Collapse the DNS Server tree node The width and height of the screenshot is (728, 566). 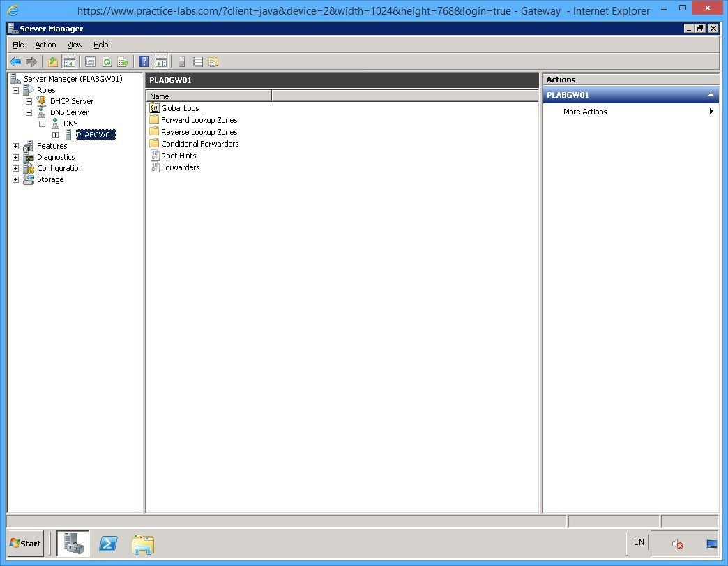tap(29, 112)
